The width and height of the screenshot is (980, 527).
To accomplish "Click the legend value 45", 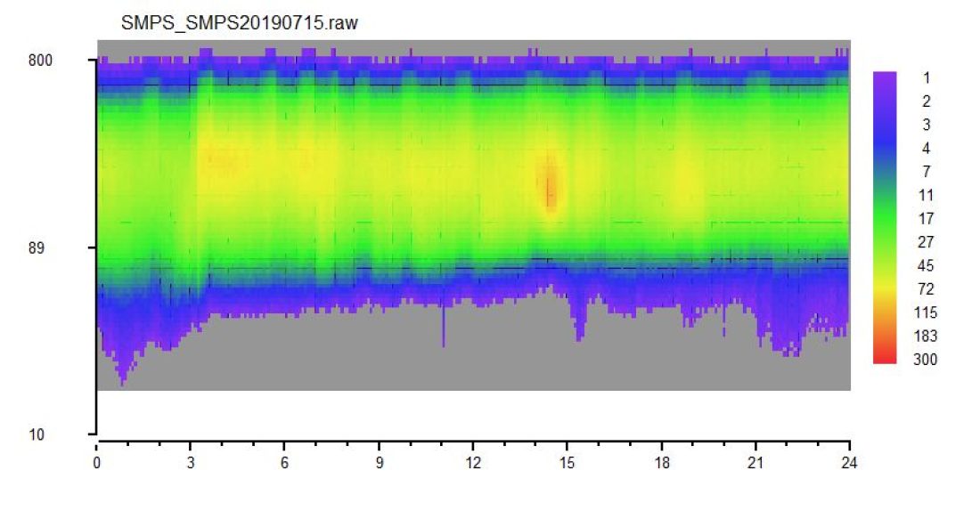I will [927, 266].
